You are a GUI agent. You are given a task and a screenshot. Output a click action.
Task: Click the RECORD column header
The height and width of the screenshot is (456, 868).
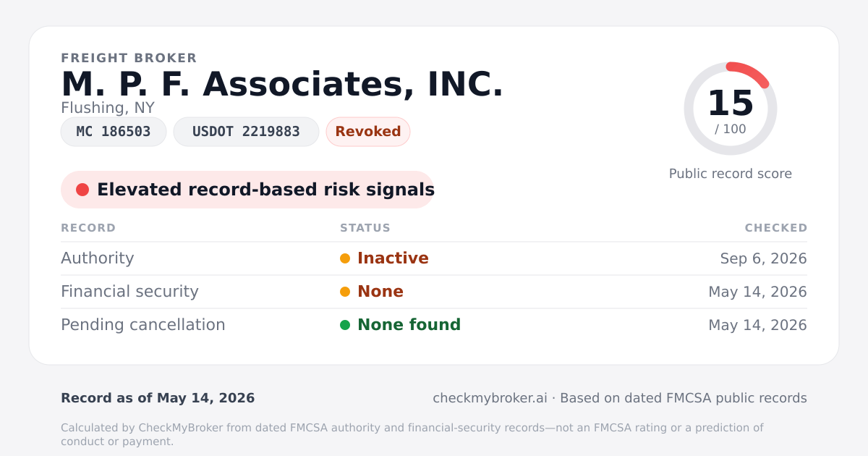[88, 228]
